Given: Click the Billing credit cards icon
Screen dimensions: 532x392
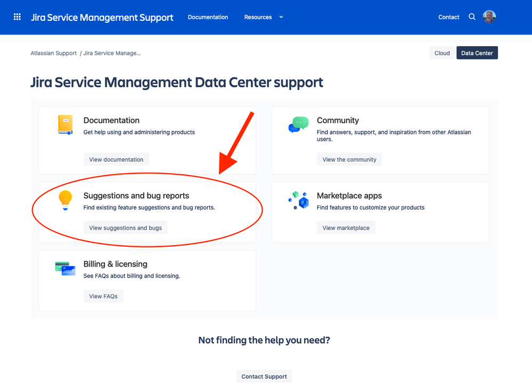Looking at the screenshot, I should click(x=66, y=268).
